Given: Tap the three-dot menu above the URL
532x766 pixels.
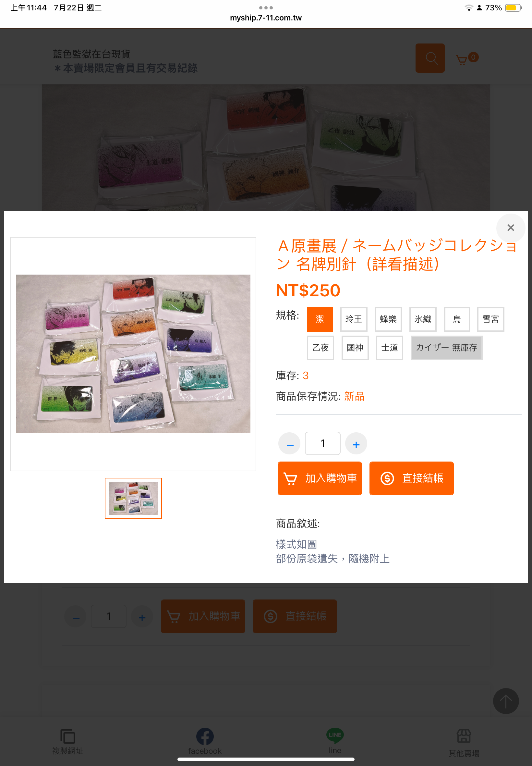Looking at the screenshot, I should 266,7.
